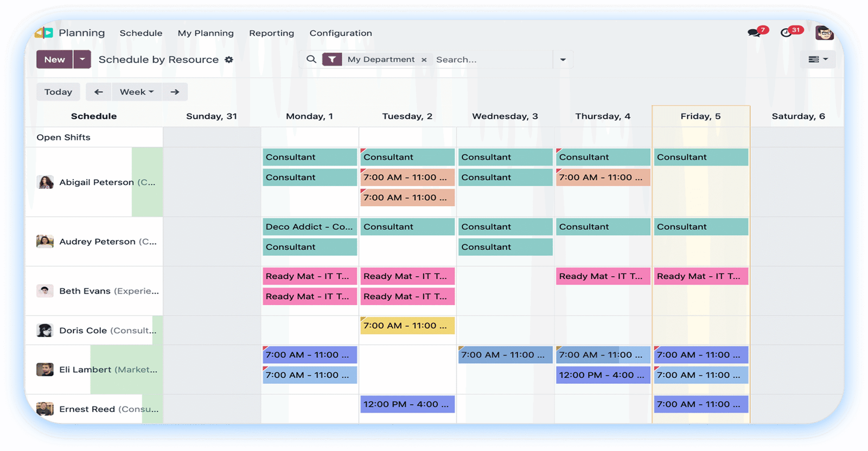
Task: Open the Reporting menu
Action: click(x=271, y=33)
